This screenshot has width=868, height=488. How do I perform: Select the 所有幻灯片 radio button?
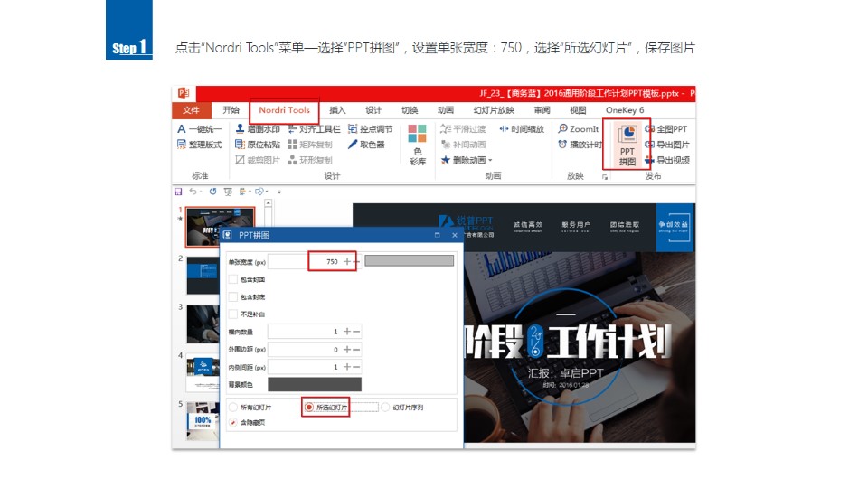click(x=233, y=408)
